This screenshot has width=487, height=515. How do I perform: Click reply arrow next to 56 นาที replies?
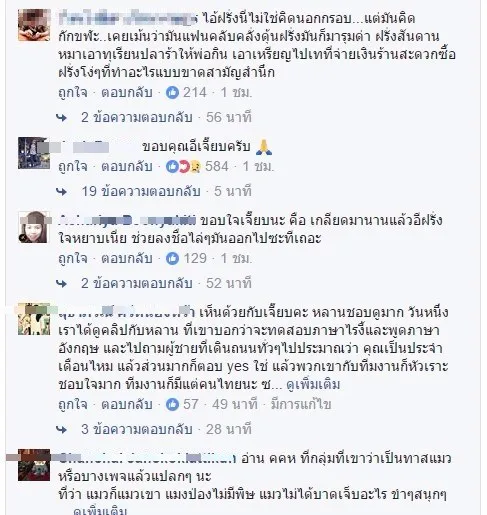click(x=62, y=117)
